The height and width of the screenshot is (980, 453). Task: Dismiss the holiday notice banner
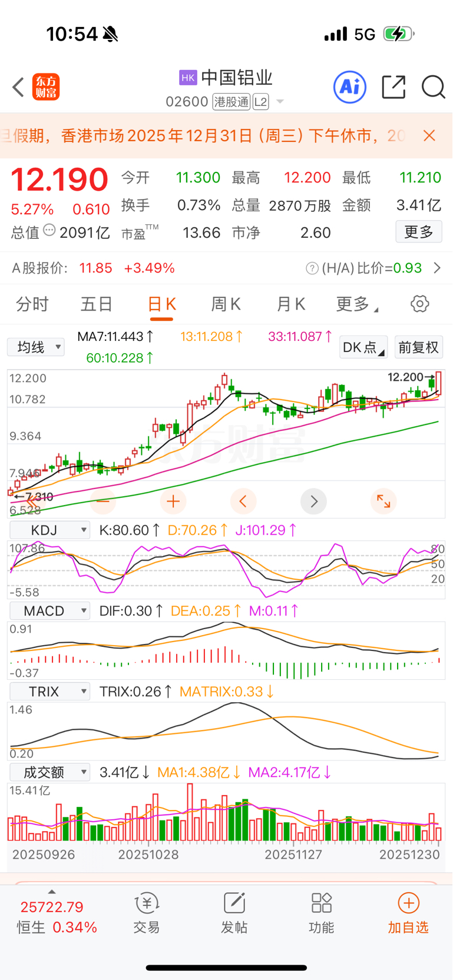pyautogui.click(x=429, y=136)
